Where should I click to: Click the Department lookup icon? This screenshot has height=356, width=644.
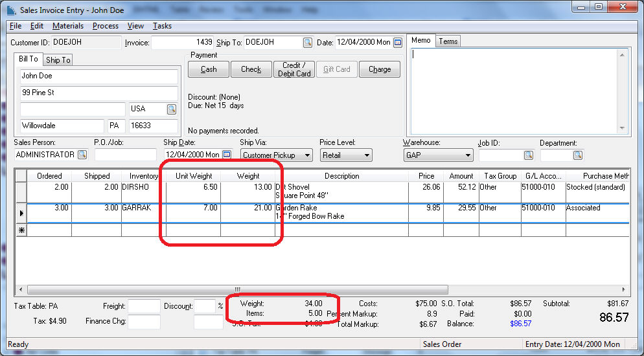coord(577,155)
